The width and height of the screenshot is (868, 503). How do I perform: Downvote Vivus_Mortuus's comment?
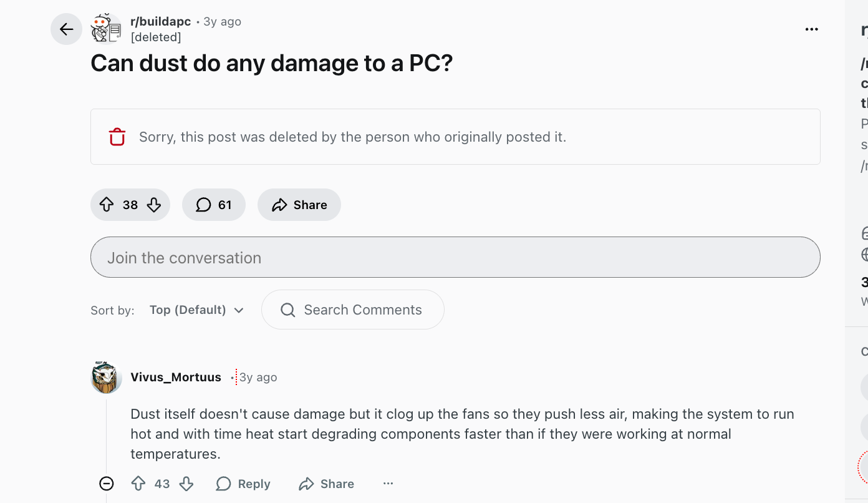tap(186, 484)
